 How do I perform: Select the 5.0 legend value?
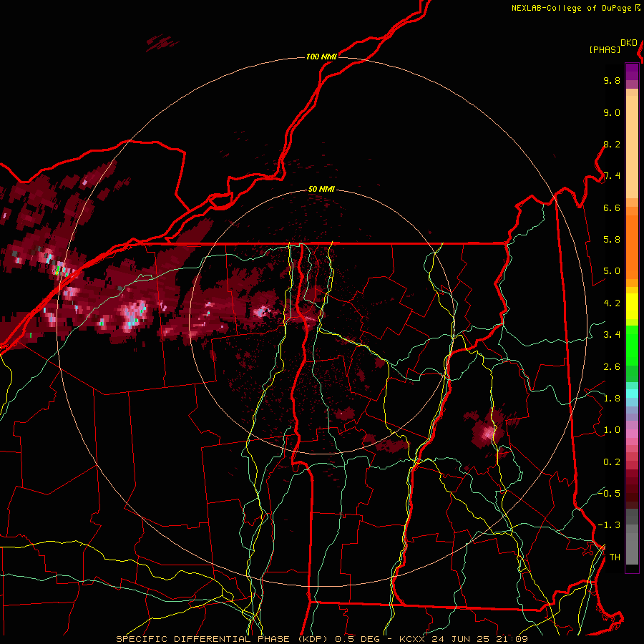coord(612,271)
